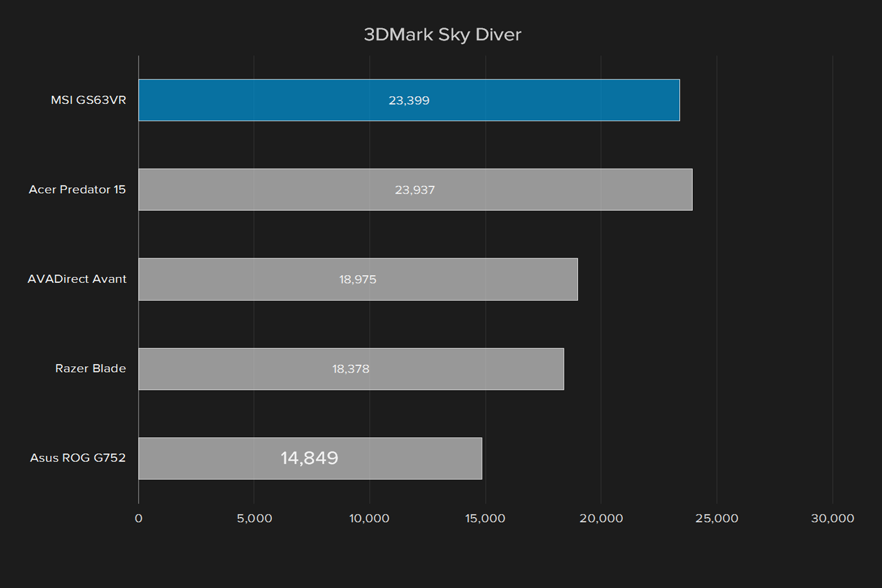882x588 pixels.
Task: Click the axis label '25,000'
Action: (717, 518)
